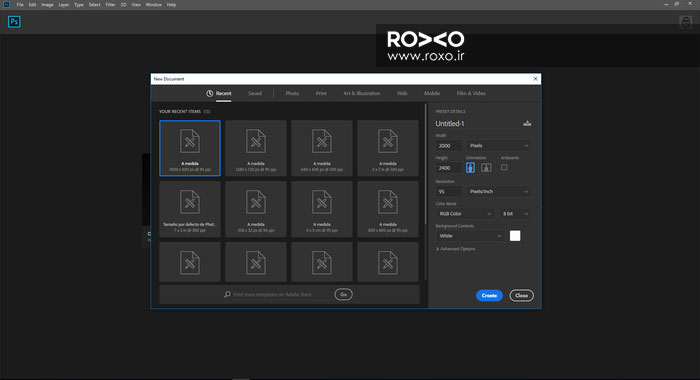Open the Filter menu

click(110, 4)
